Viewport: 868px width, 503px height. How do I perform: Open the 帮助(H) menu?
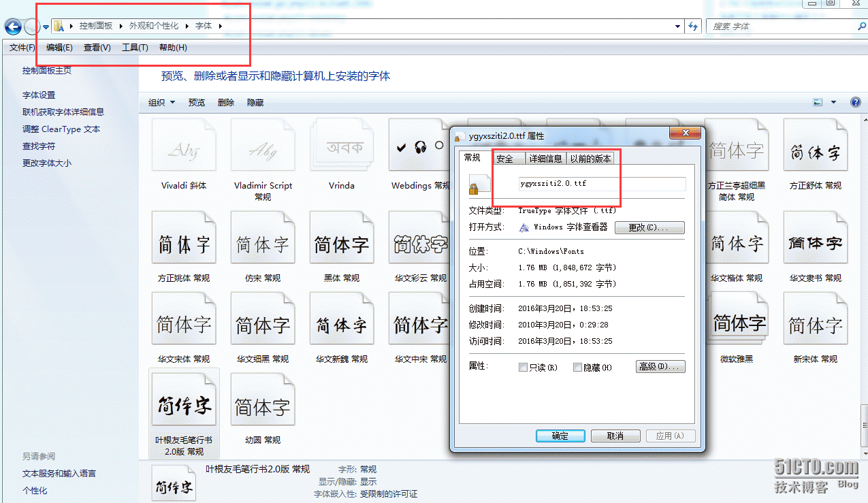coord(173,48)
